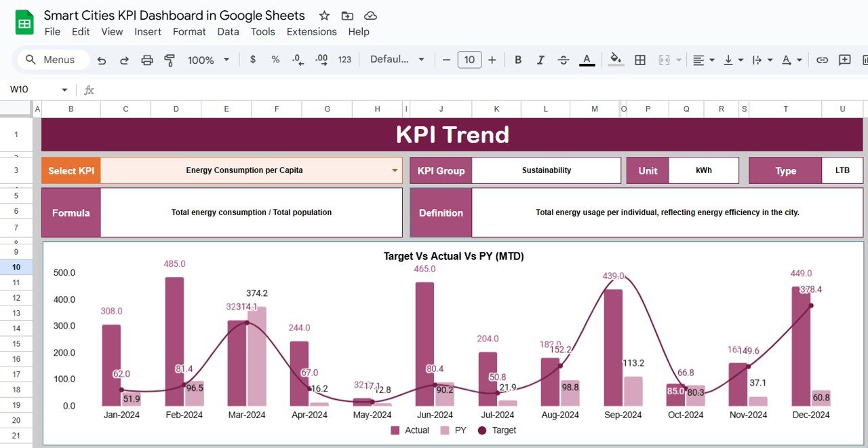Redo the last action
This screenshot has height=448, width=868.
coord(124,60)
